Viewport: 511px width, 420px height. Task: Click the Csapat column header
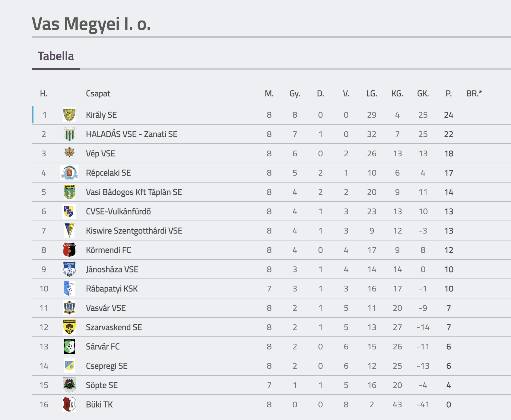pyautogui.click(x=98, y=94)
